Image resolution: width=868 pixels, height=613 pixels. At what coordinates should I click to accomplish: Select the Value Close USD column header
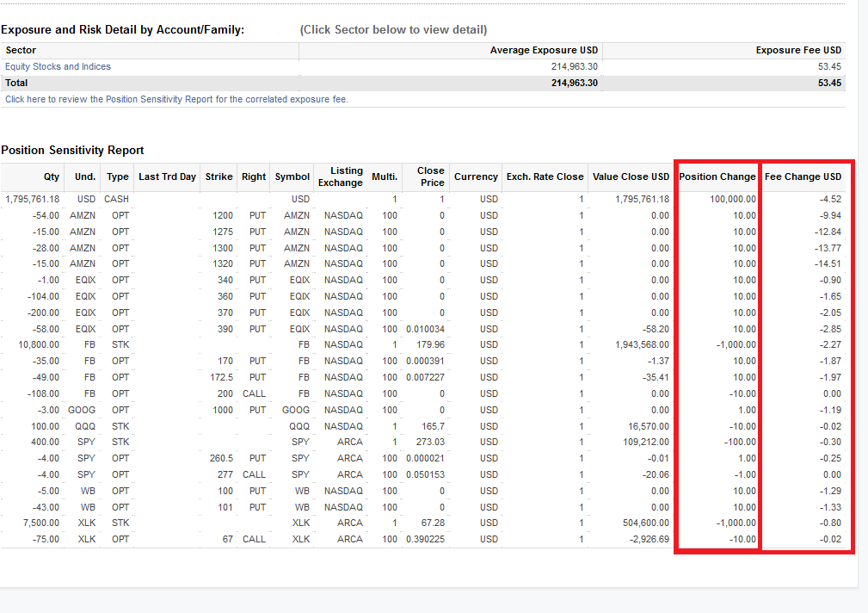631,176
